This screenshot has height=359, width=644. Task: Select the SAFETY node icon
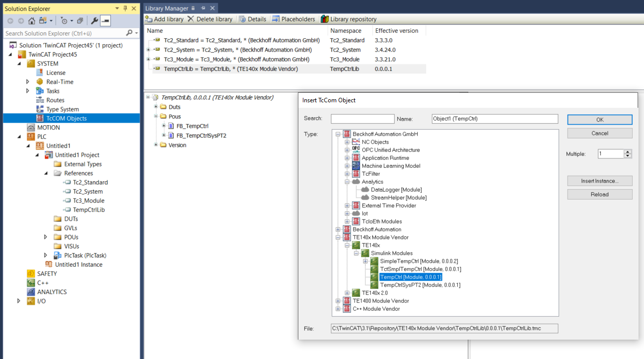[x=31, y=274]
